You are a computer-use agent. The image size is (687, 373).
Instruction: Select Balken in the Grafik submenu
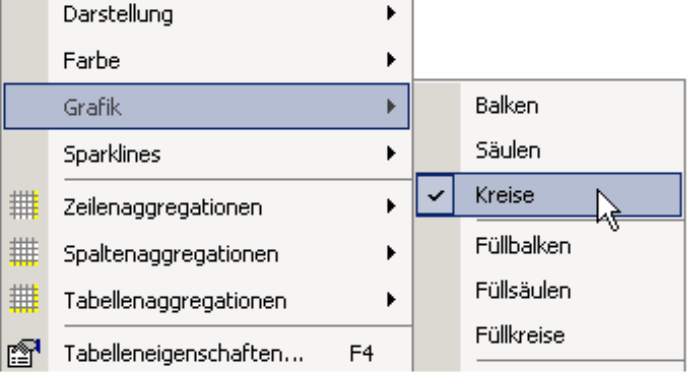(x=549, y=106)
